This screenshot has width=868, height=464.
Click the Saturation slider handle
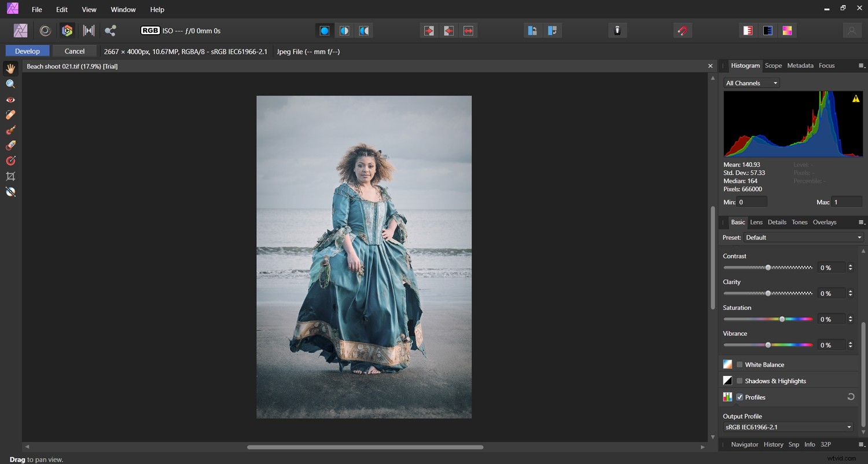tap(782, 319)
